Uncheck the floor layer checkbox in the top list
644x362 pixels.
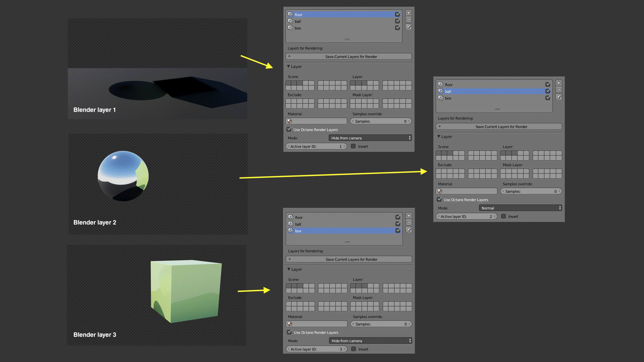coord(397,14)
